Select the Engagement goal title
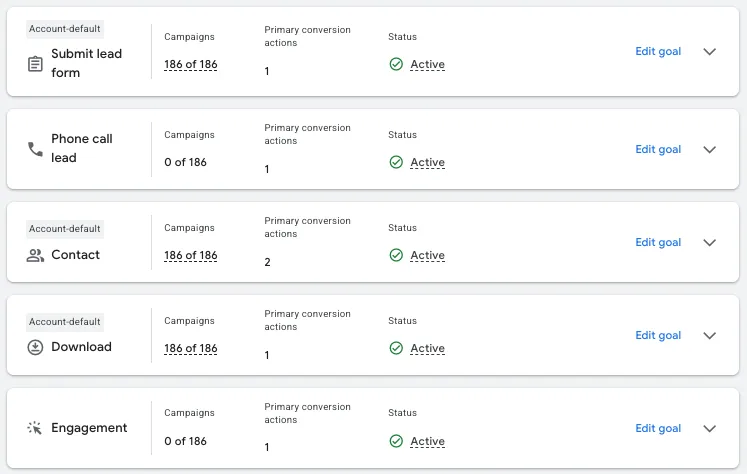 tap(89, 428)
